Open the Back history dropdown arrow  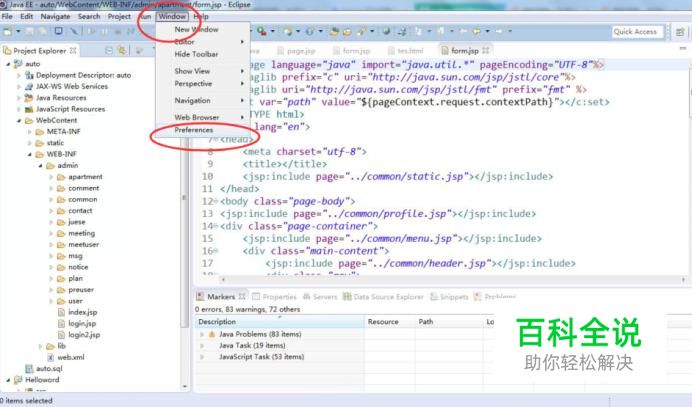pyautogui.click(x=487, y=31)
